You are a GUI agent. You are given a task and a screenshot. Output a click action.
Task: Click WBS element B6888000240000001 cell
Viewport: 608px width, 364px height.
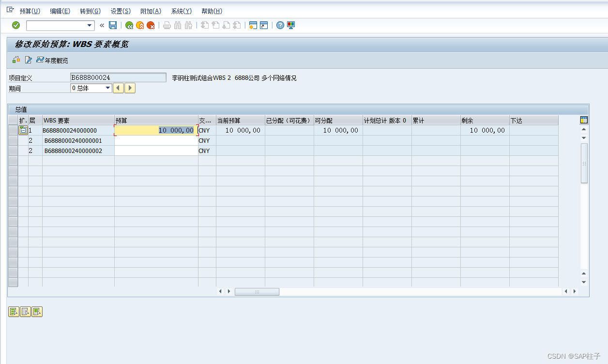pyautogui.click(x=78, y=140)
